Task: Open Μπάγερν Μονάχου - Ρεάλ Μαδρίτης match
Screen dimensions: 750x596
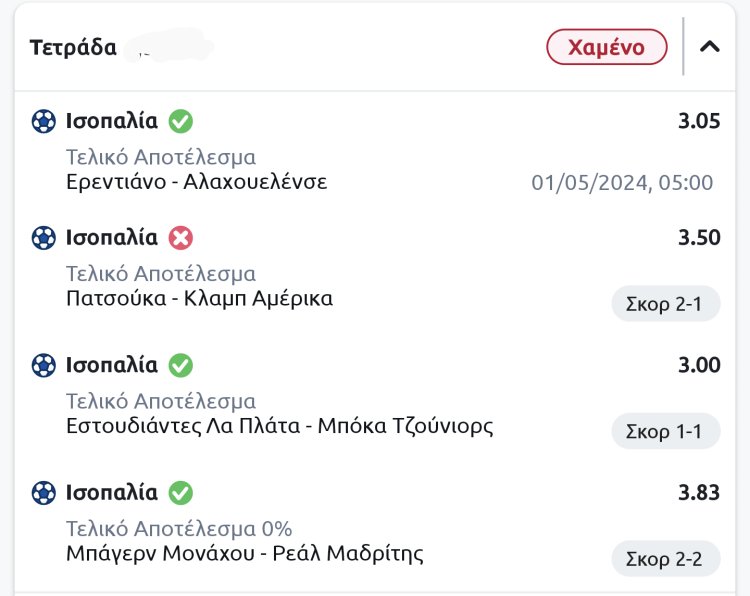Action: click(x=244, y=553)
